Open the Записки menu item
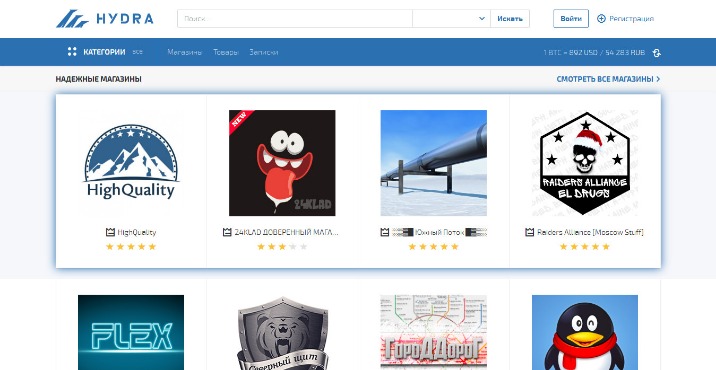Screen dimensions: 716x370 (263, 52)
